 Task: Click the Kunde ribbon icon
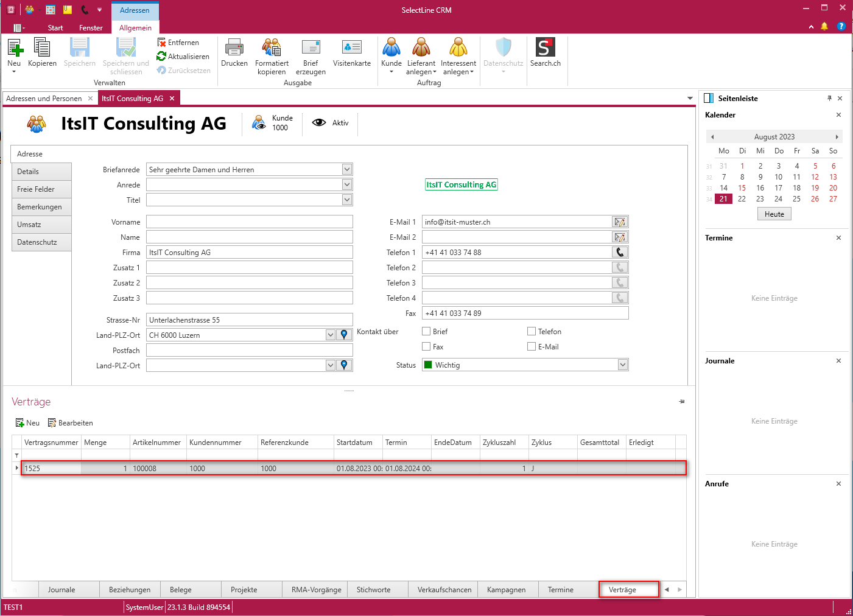tap(391, 47)
